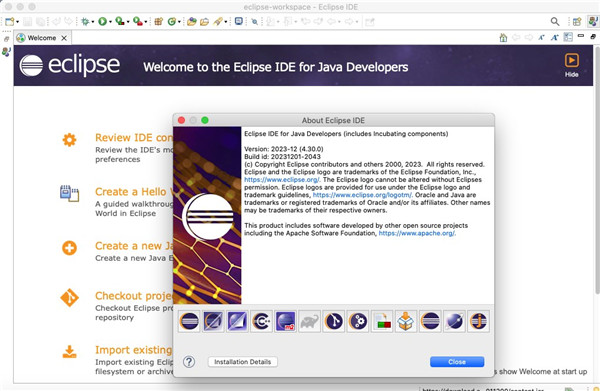This screenshot has width=600, height=391.
Task: Click the orange Git diamond checkout icon
Action: coord(69,298)
